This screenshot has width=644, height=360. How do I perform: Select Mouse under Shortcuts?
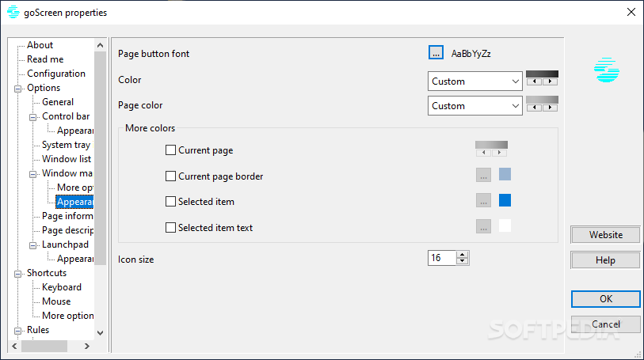click(56, 301)
